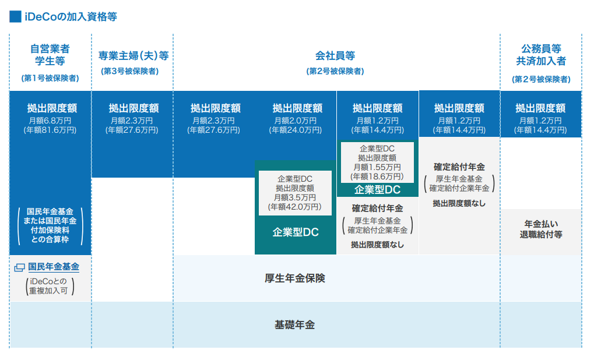Image resolution: width=601 pixels, height=364 pixels.
Task: Click the 月額6.8万円 contribution limit box
Action: click(50, 119)
